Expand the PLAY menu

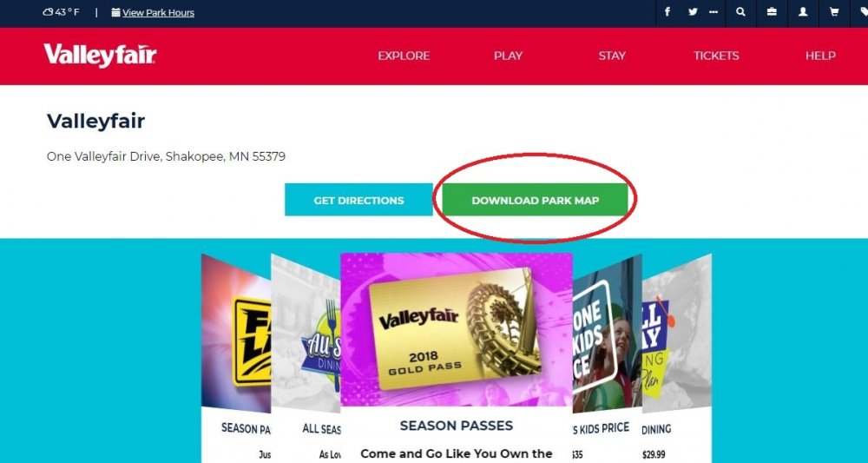(508, 56)
